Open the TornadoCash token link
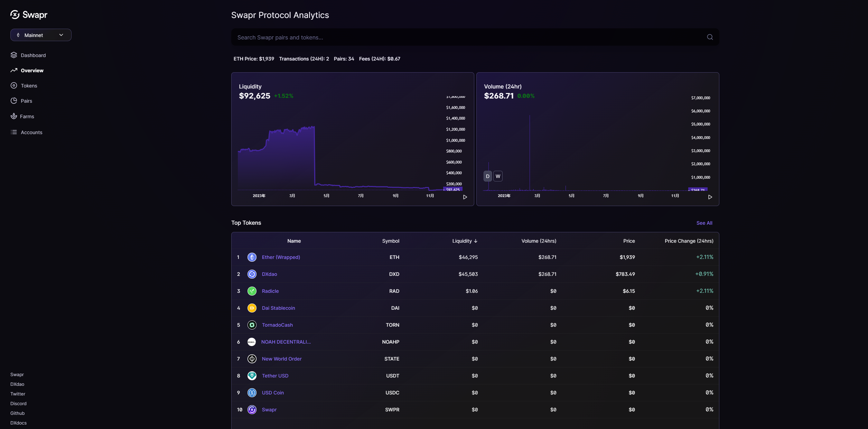The width and height of the screenshot is (868, 429). [277, 325]
